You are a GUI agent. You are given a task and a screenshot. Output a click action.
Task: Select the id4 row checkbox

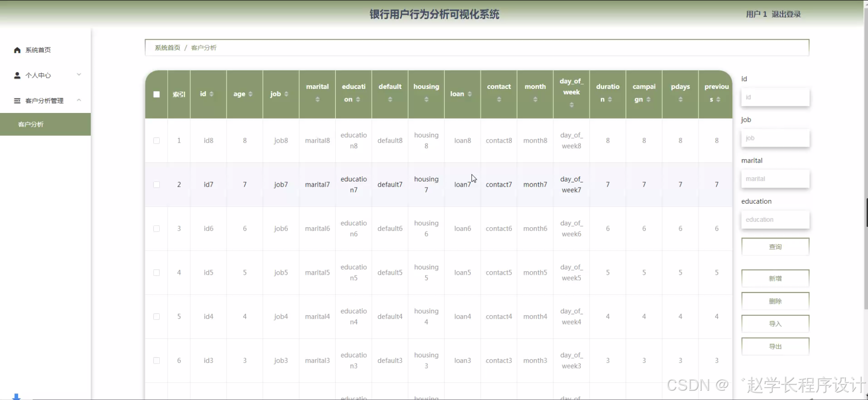point(157,317)
